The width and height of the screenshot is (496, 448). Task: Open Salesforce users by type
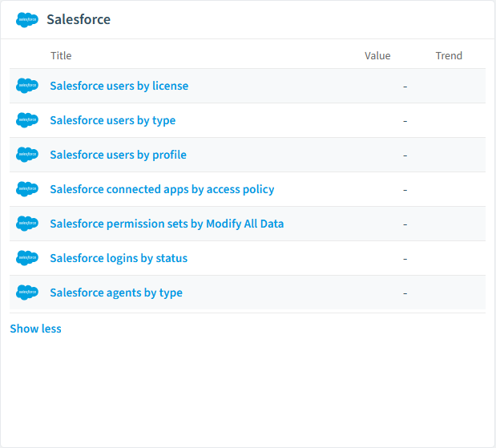113,120
